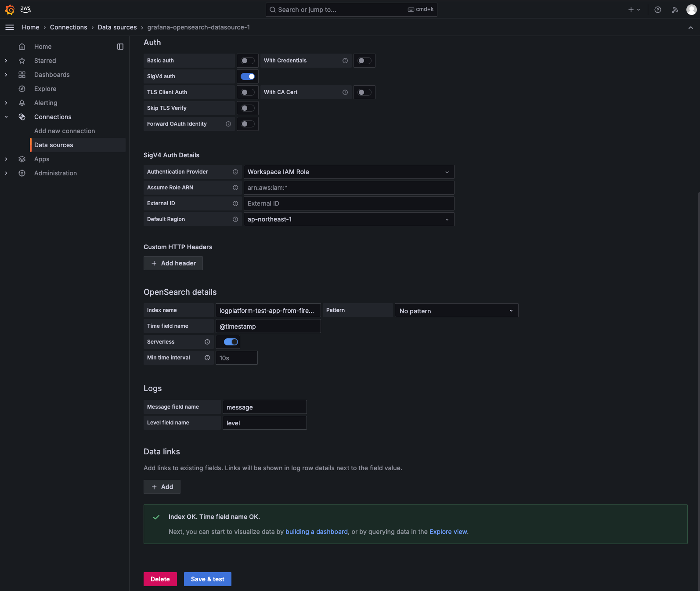Viewport: 700px width, 591px height.
Task: Enable the Forward OAuth Identity toggle
Action: 248,124
